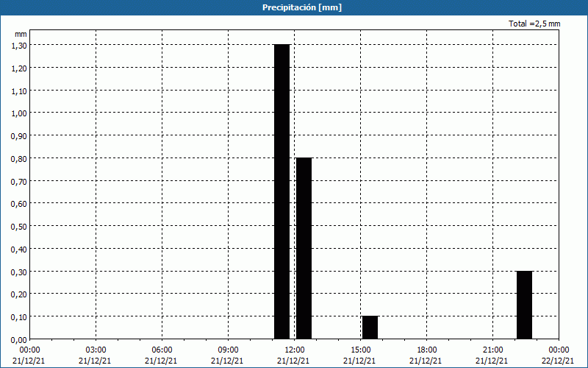Select the 0,30 y-axis value

pyautogui.click(x=19, y=272)
